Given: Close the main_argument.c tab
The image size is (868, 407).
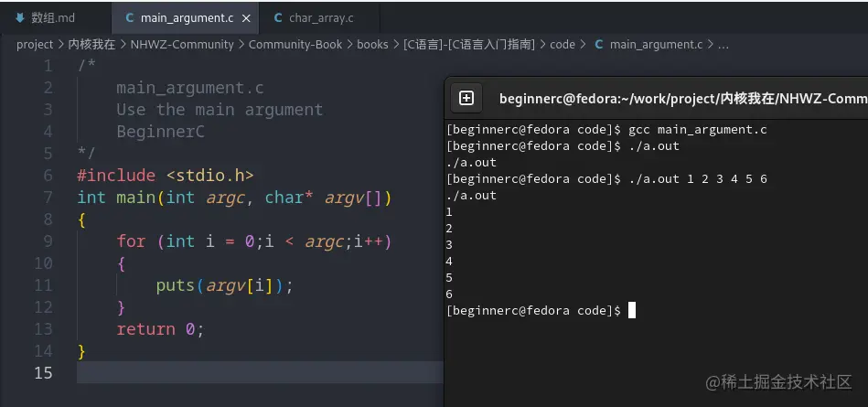Looking at the screenshot, I should click(x=246, y=18).
